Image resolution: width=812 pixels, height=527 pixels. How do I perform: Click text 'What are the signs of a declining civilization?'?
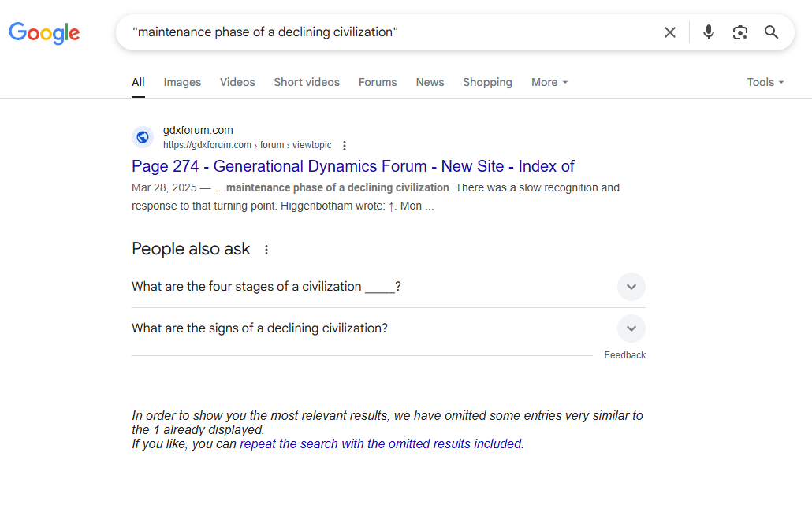pos(259,328)
